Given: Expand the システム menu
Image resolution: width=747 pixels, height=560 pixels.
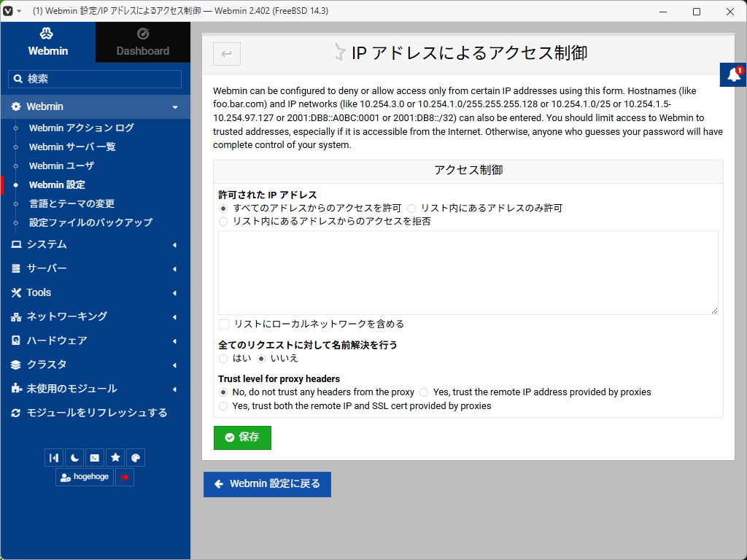Looking at the screenshot, I should coord(96,245).
